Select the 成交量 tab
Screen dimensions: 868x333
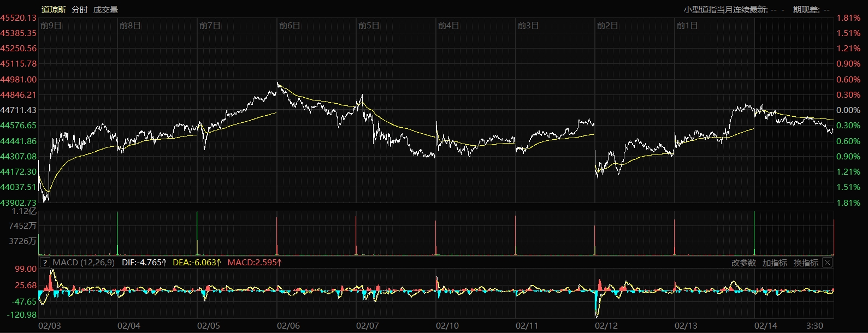pos(105,9)
